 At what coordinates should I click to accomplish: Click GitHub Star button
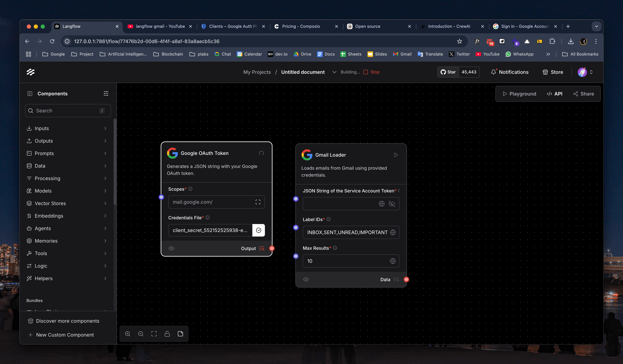pyautogui.click(x=448, y=72)
